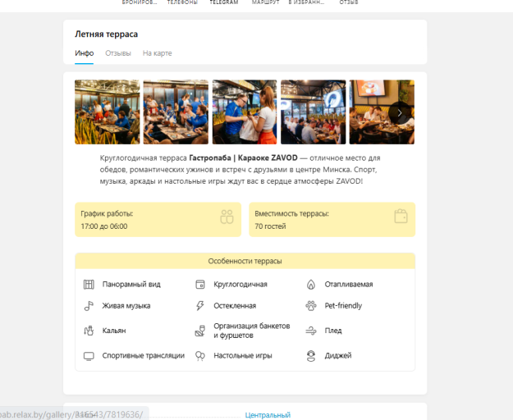513x420 pixels.
Task: Open the Центральный link
Action: pos(268,415)
